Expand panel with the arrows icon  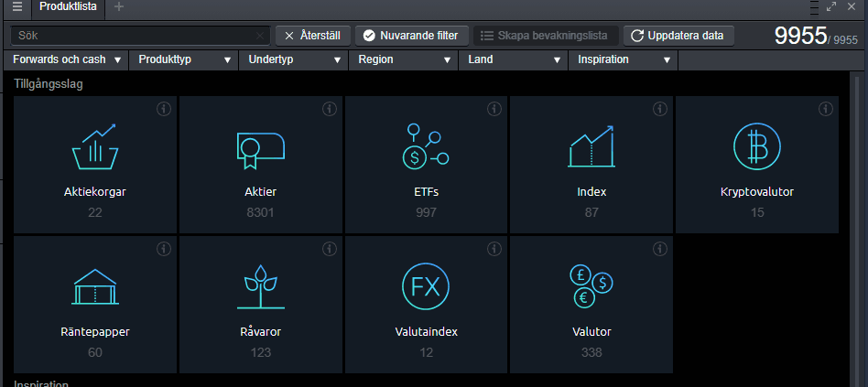[831, 6]
